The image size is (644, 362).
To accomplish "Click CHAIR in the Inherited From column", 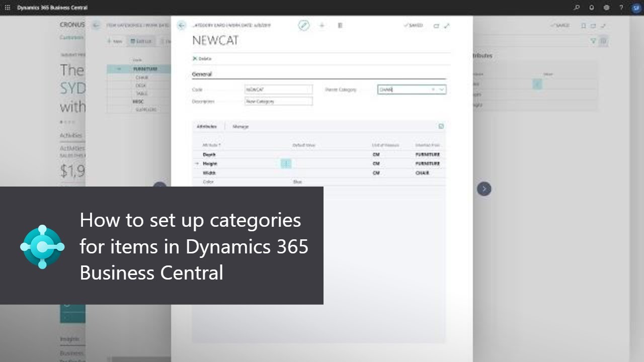I will [x=422, y=172].
